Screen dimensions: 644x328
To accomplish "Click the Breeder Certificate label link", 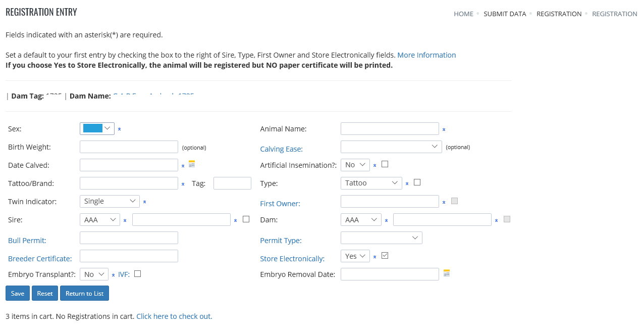I will (x=40, y=259).
